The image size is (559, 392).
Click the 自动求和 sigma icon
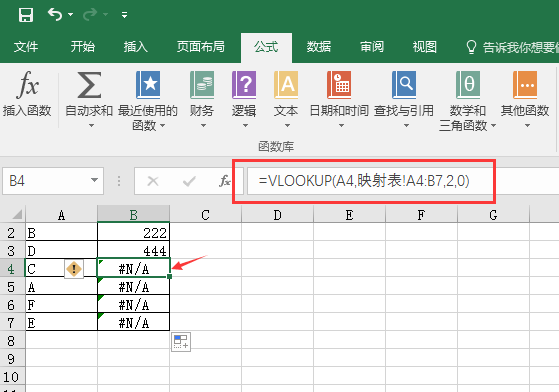coord(89,85)
